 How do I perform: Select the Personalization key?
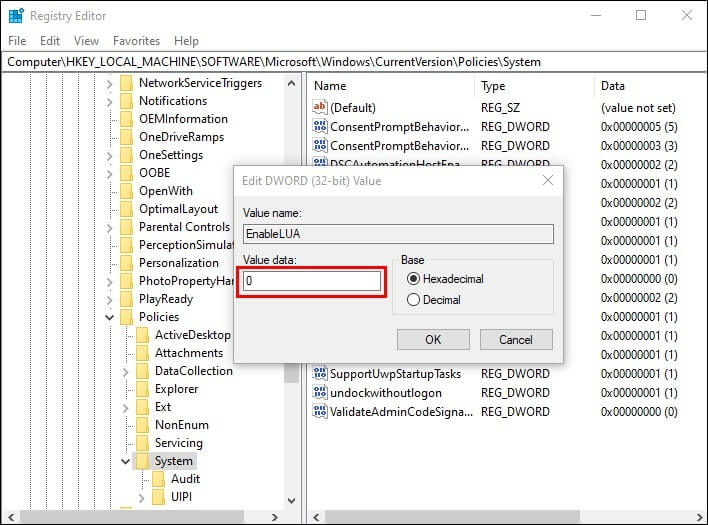(x=179, y=263)
